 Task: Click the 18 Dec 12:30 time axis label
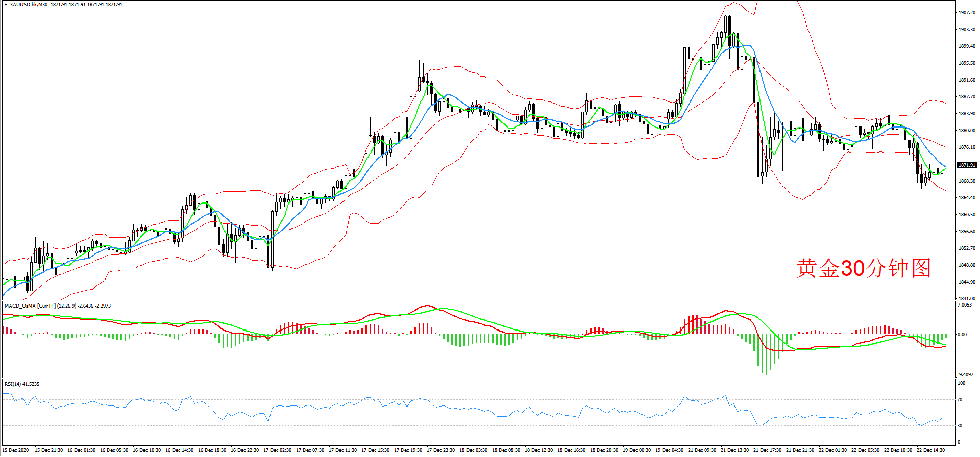538,450
